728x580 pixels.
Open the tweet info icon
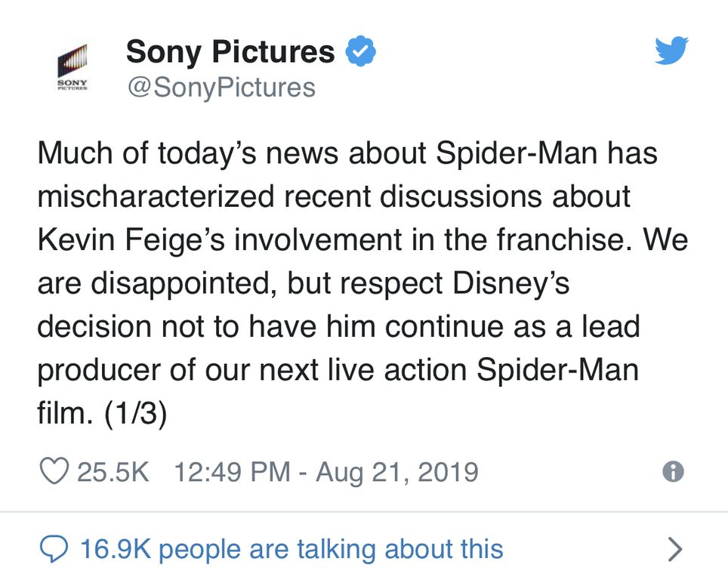672,472
